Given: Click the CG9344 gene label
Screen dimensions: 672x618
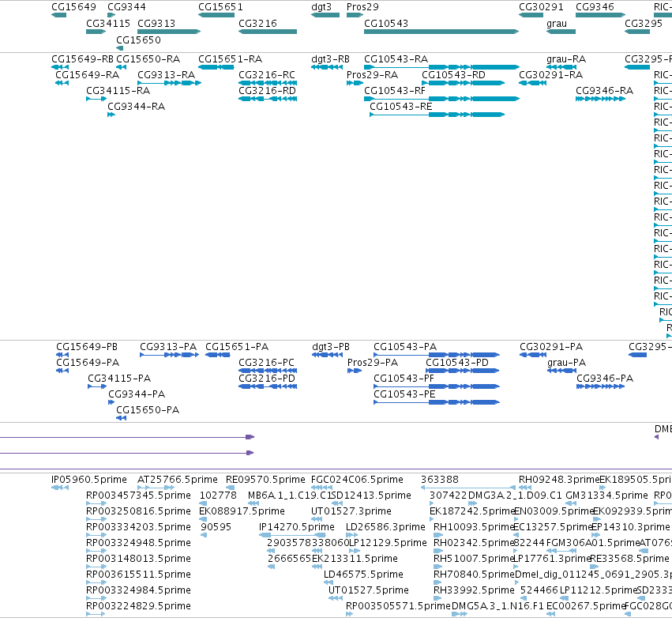Looking at the screenshot, I should click(126, 7).
